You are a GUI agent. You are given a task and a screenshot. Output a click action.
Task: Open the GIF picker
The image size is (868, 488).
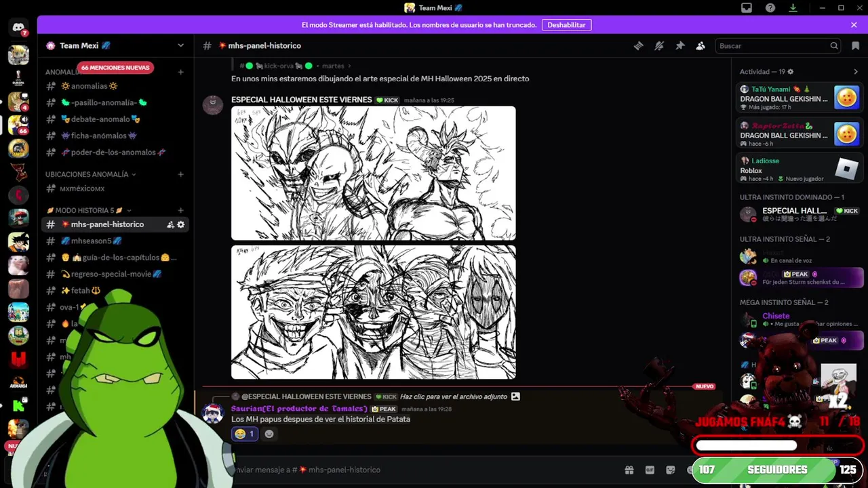point(650,470)
